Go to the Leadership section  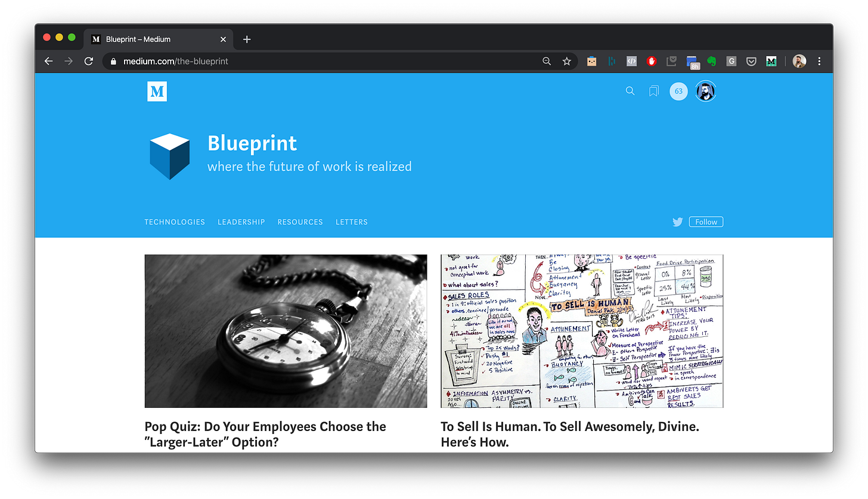coord(241,222)
